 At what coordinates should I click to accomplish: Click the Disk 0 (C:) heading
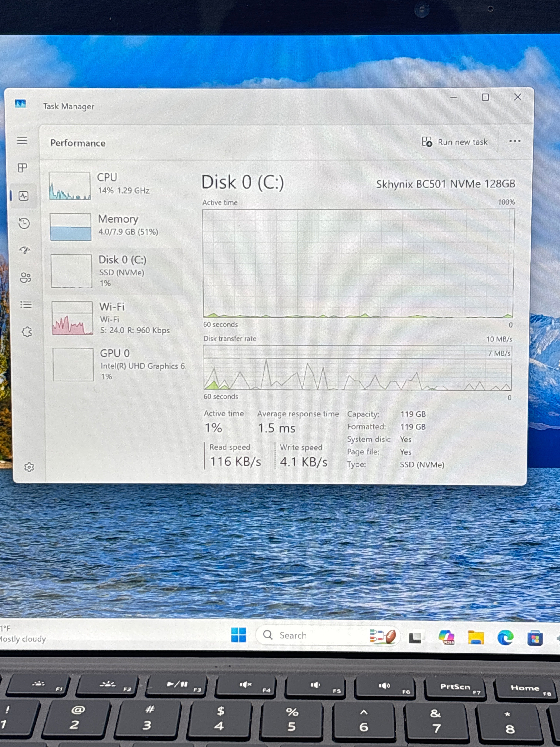tap(243, 182)
